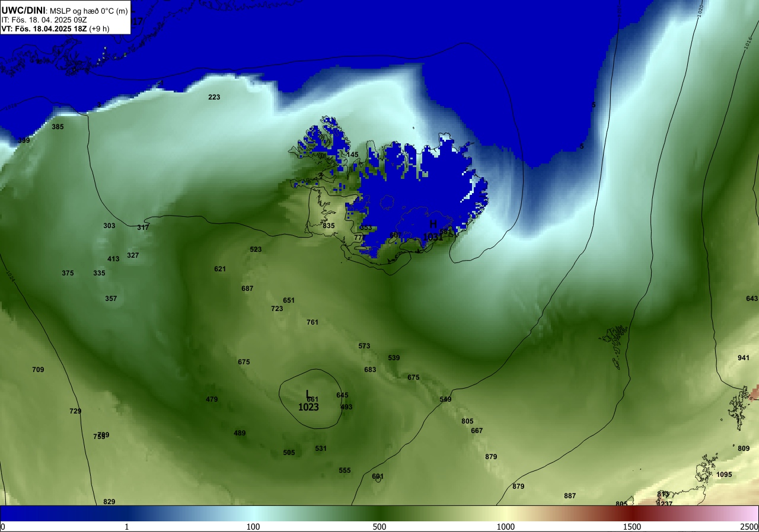Click the height value 643

point(752,299)
